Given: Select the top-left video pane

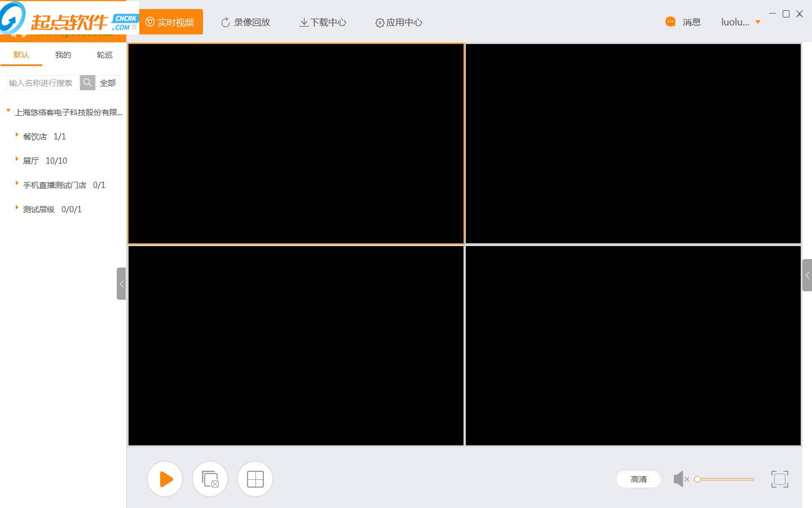Looking at the screenshot, I should coord(296,144).
